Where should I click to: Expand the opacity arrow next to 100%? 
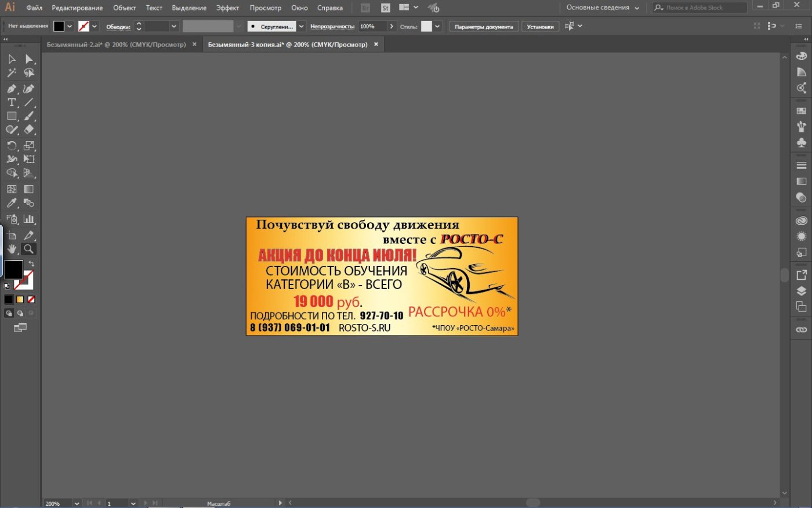click(391, 26)
